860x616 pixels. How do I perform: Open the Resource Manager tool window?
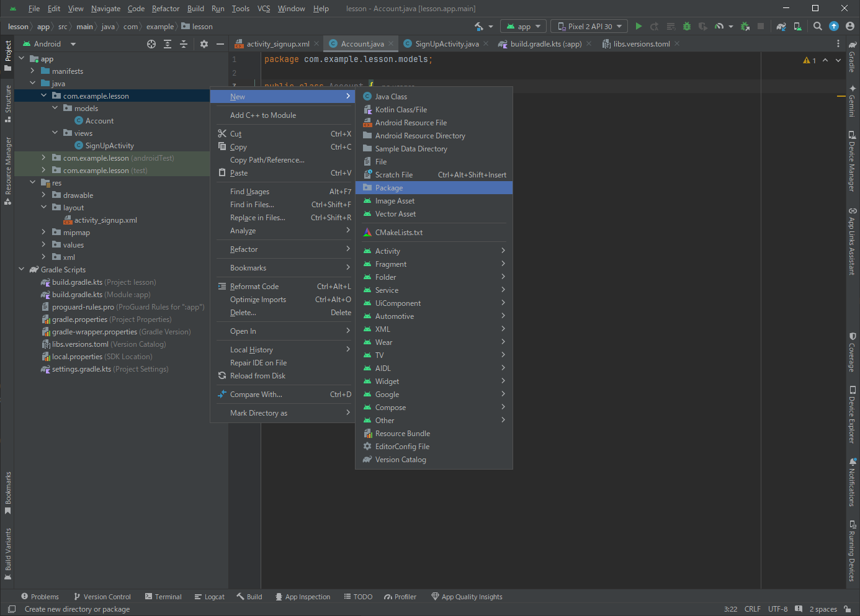tap(8, 171)
